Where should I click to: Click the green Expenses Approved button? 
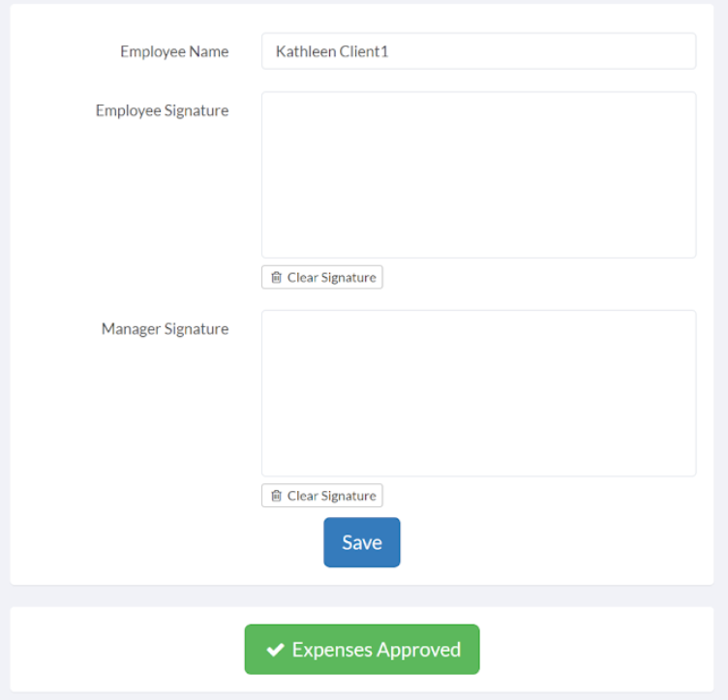click(x=362, y=650)
